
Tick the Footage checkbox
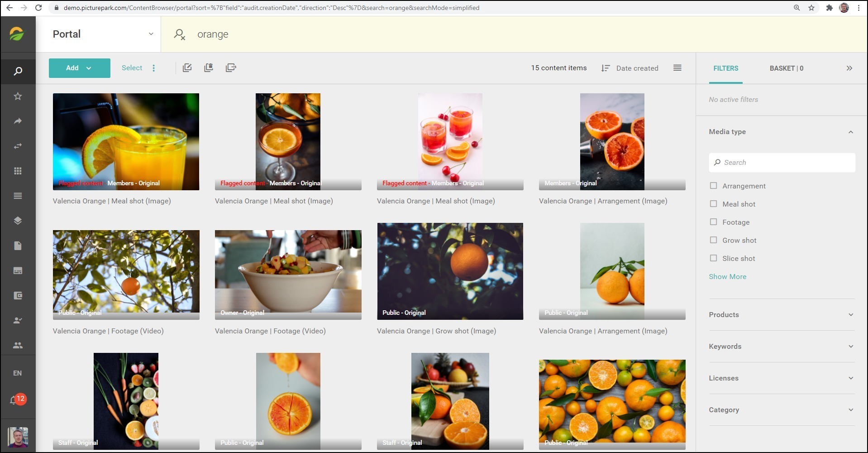pyautogui.click(x=713, y=222)
